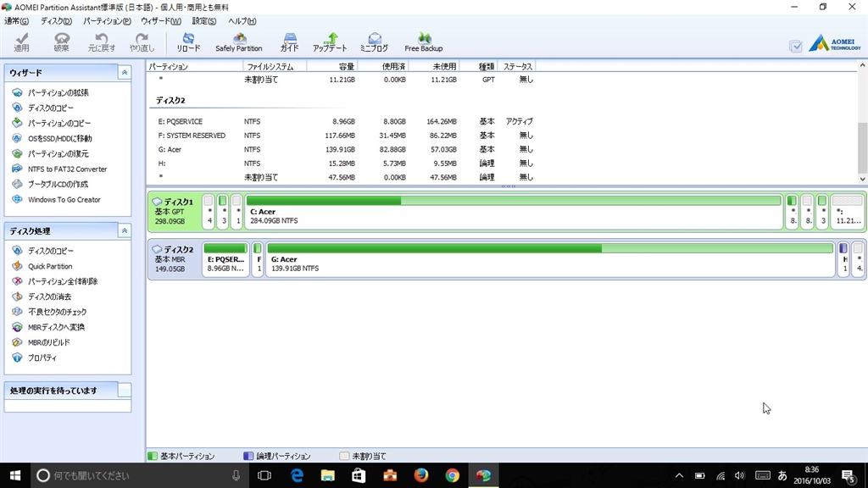Launch Windows To Go Creator

64,199
